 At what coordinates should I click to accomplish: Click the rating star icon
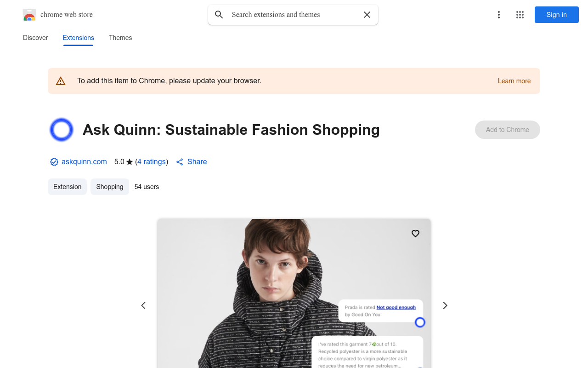[130, 162]
